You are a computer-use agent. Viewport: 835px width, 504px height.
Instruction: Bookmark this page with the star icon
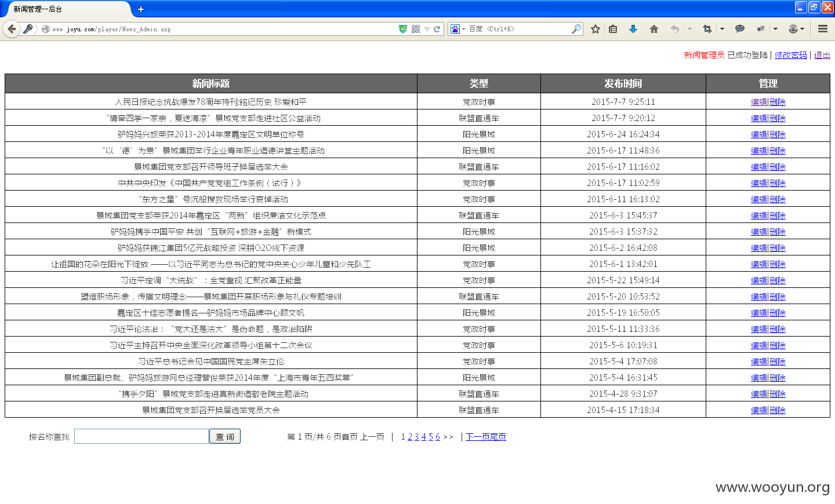coord(596,29)
